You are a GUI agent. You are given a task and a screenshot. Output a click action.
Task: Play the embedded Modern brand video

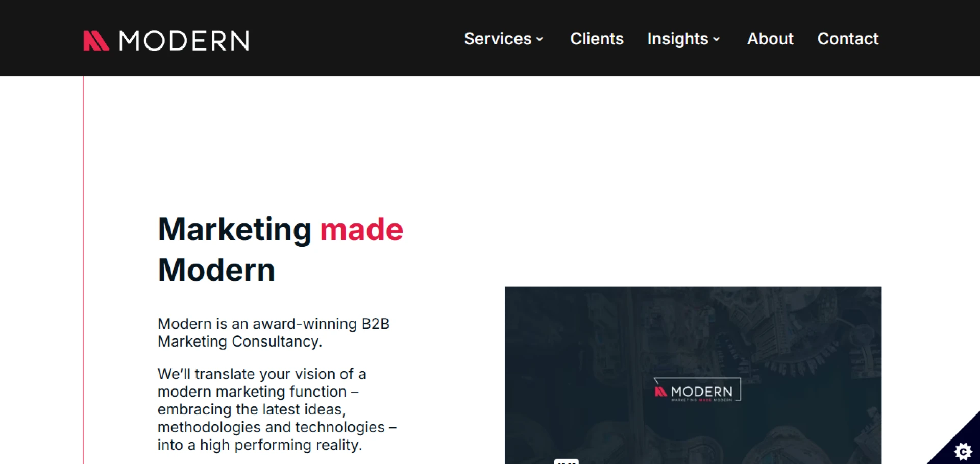(693, 375)
